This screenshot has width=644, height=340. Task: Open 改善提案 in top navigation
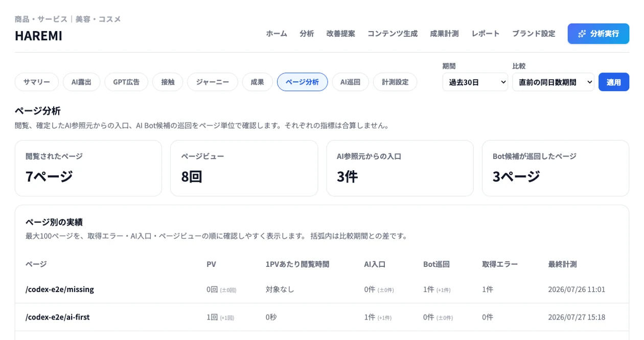340,33
